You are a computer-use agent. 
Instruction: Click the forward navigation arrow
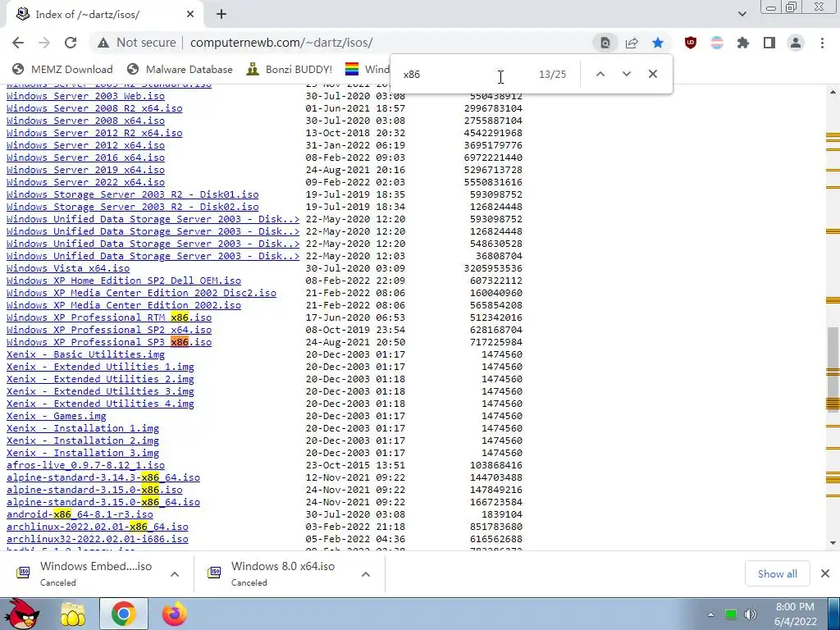[44, 43]
